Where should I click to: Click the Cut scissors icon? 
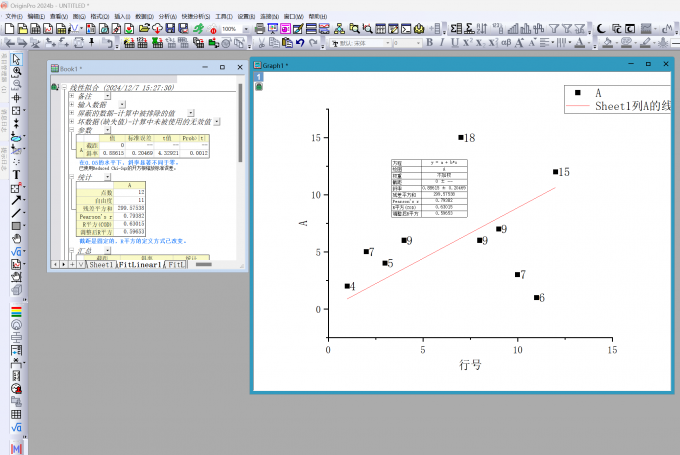pos(262,43)
